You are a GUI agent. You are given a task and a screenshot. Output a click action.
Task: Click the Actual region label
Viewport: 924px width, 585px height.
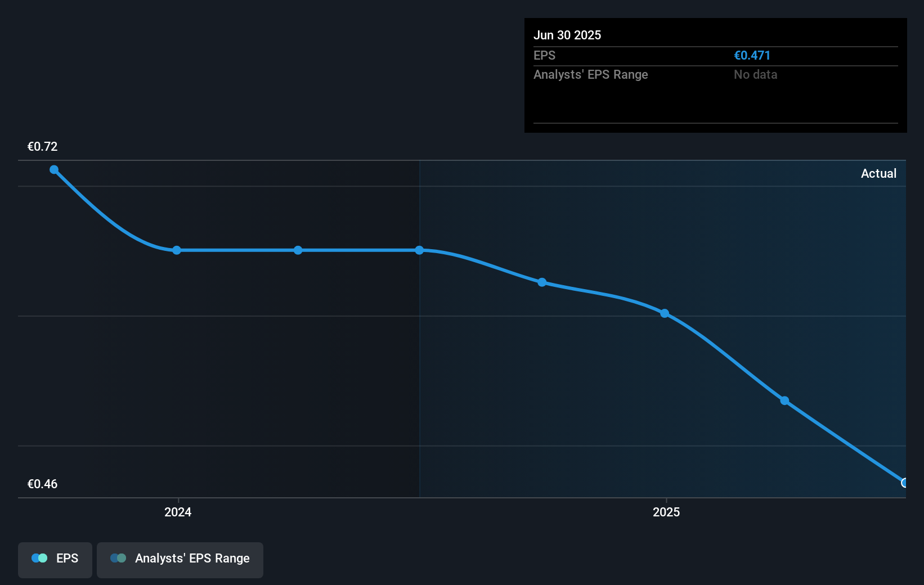(878, 173)
